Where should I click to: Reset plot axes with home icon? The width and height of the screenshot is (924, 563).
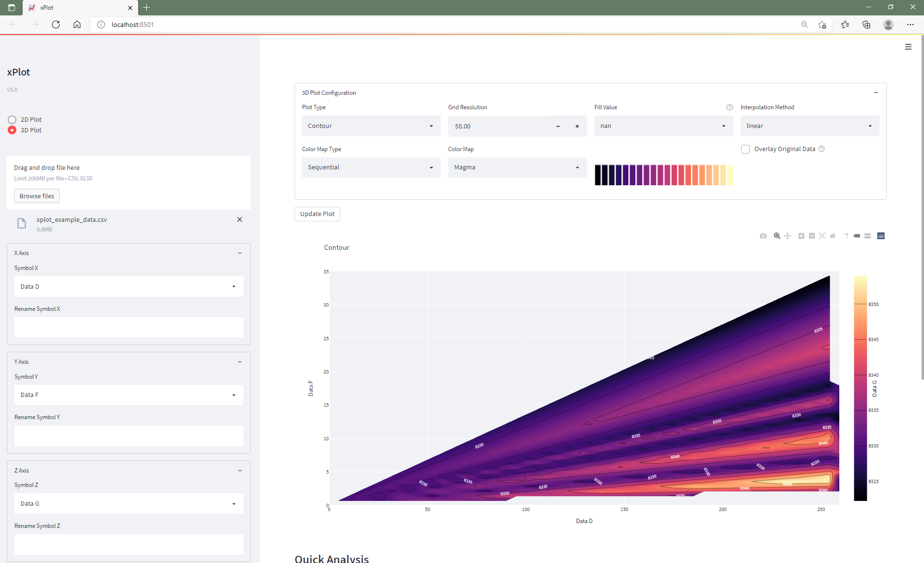(x=833, y=236)
